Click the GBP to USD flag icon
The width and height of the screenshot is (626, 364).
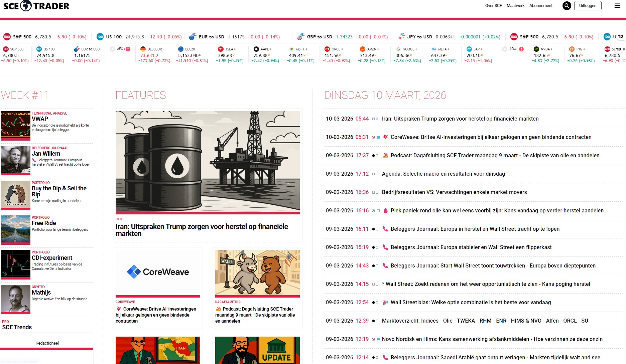click(301, 37)
